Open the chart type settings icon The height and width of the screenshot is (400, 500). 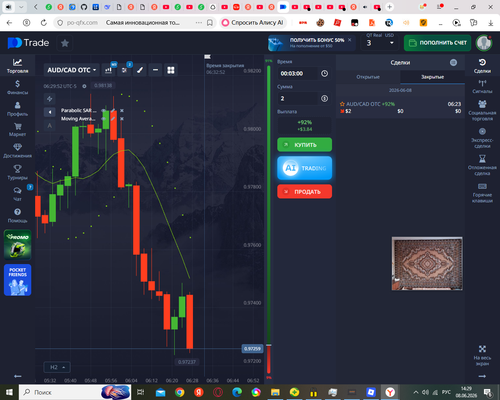(108, 70)
